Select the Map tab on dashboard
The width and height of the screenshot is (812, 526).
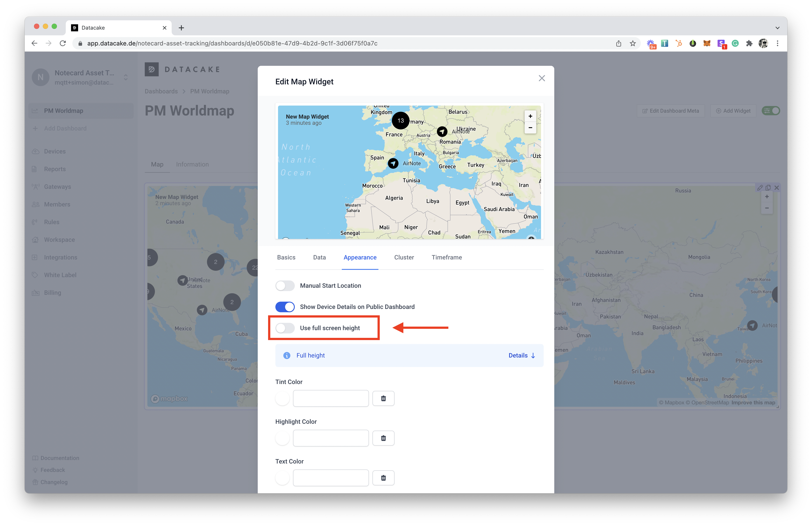[x=157, y=165]
